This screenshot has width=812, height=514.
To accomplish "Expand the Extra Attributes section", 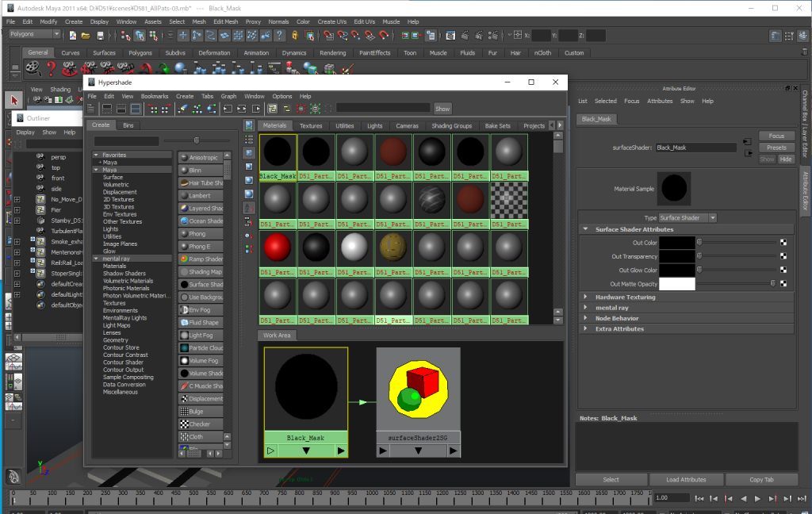I will point(586,328).
